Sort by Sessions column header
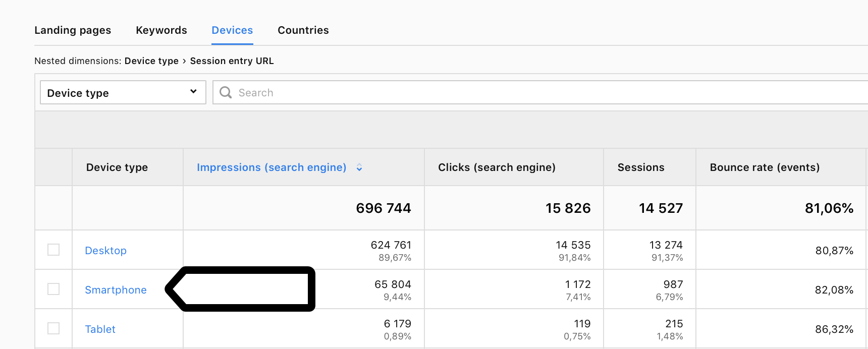868x349 pixels. [x=641, y=167]
